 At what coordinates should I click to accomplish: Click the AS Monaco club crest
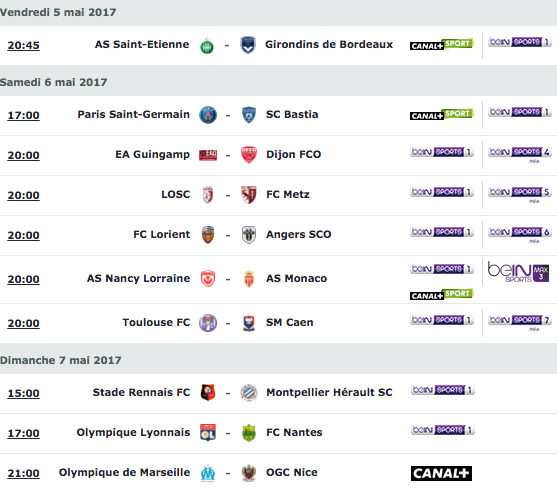249,279
